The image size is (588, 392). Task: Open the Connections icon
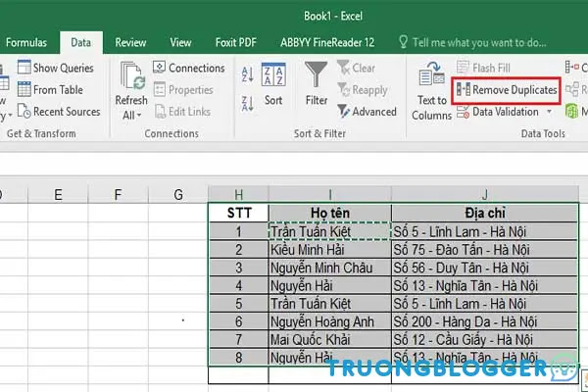[x=159, y=68]
